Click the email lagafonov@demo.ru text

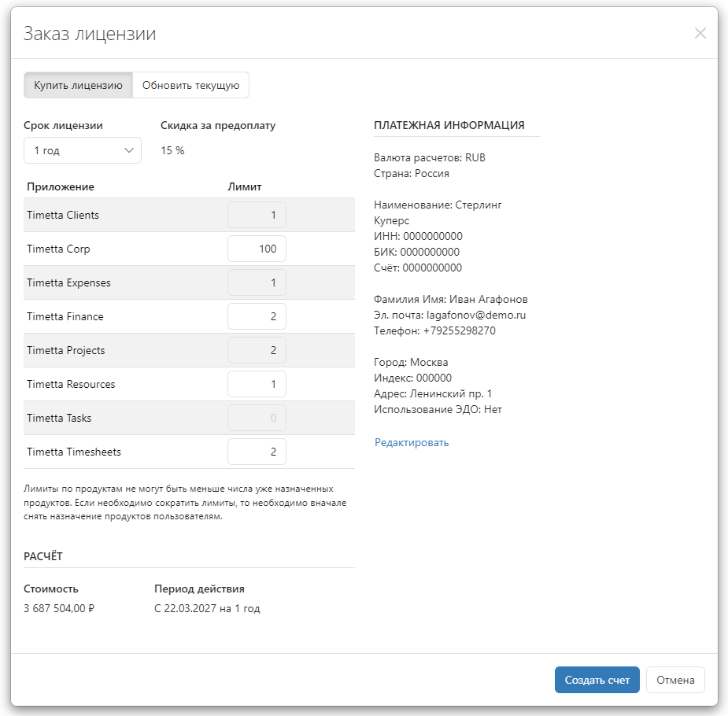475,315
